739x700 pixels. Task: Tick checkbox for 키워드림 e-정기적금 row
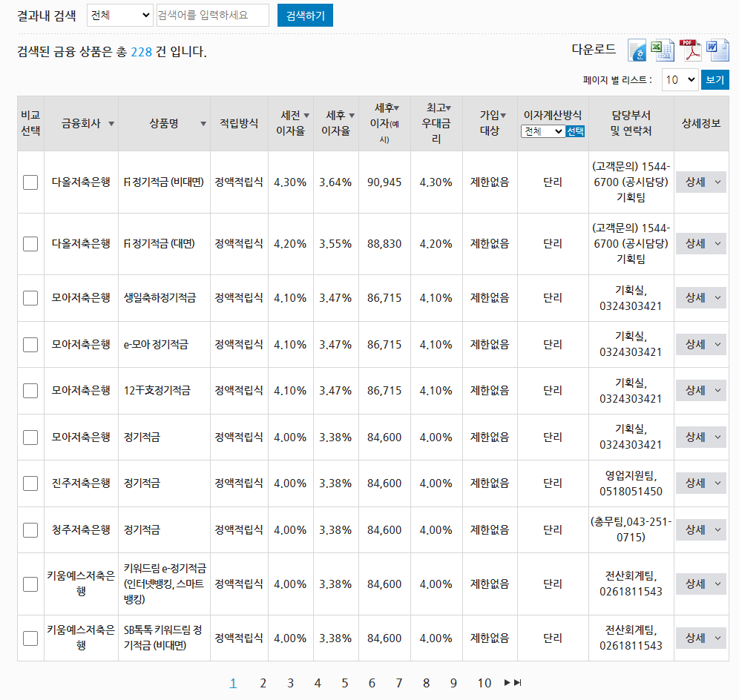[30, 584]
